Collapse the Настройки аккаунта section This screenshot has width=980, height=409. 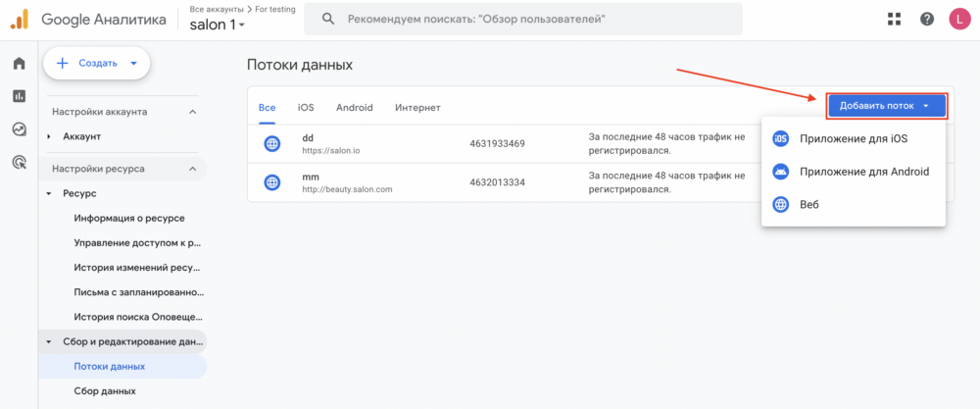coord(192,112)
